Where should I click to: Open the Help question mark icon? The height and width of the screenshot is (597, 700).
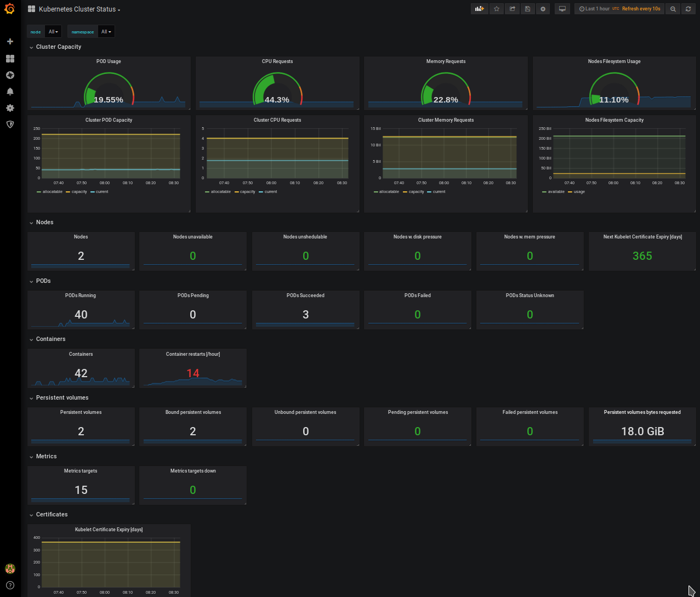point(10,585)
